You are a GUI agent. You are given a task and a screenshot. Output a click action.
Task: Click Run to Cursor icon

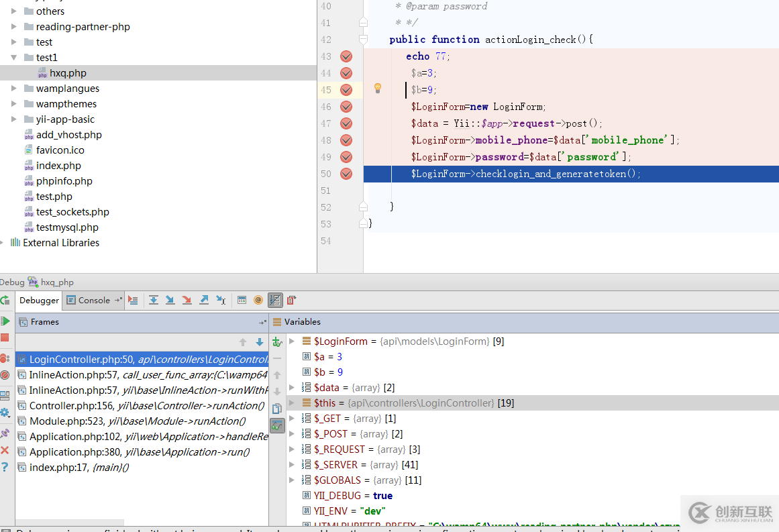221,300
